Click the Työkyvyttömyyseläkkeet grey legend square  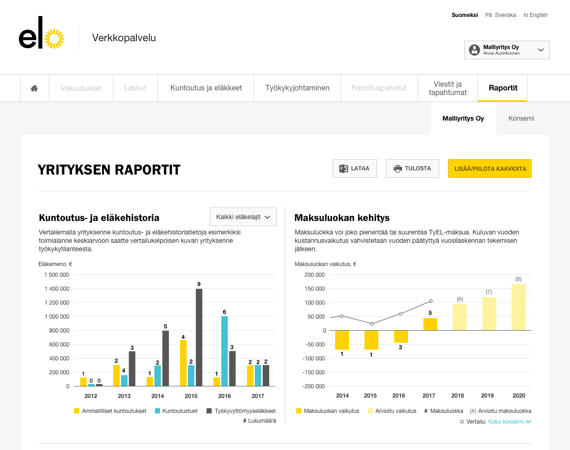[209, 411]
